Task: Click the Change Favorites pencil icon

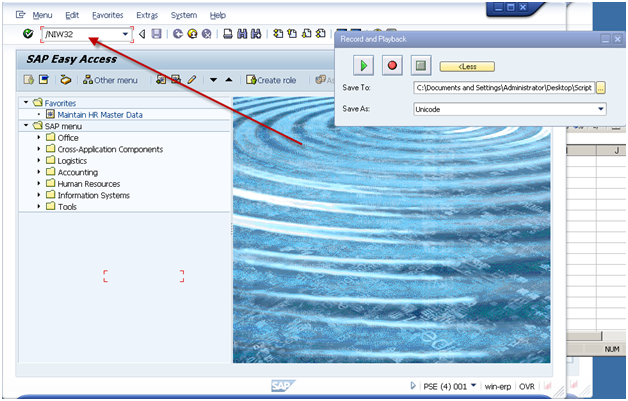Action: 191,80
